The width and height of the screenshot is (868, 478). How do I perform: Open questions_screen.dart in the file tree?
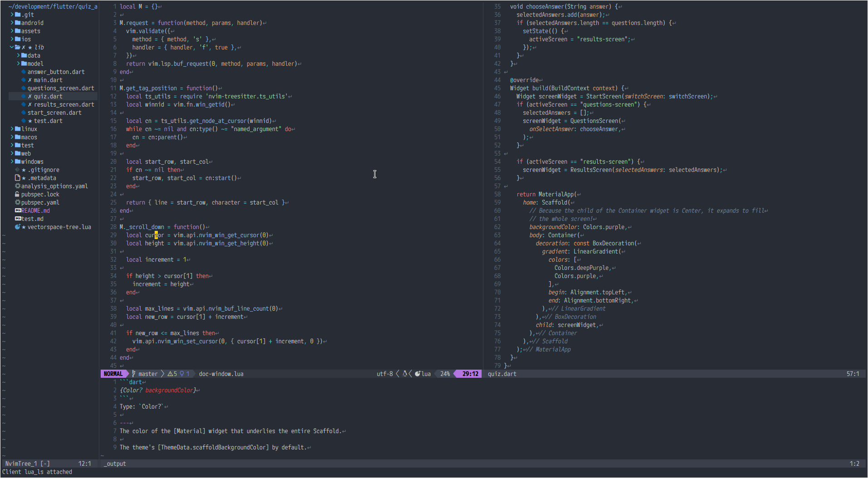point(61,88)
